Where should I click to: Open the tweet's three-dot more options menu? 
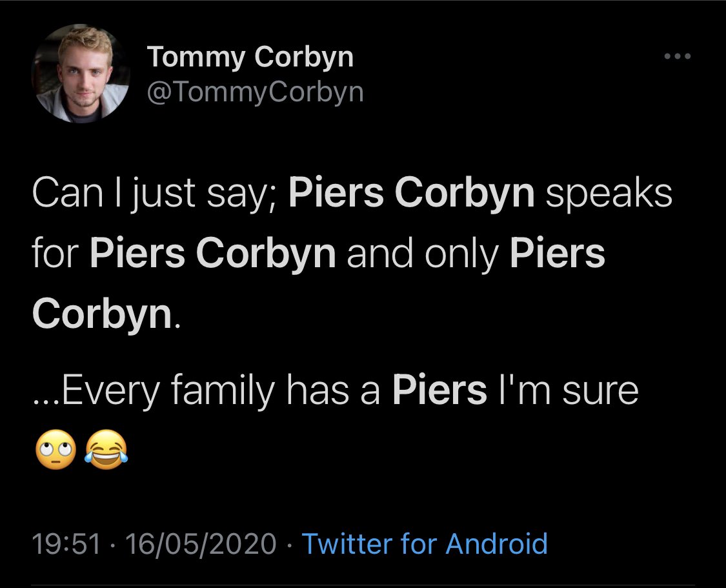tap(678, 57)
